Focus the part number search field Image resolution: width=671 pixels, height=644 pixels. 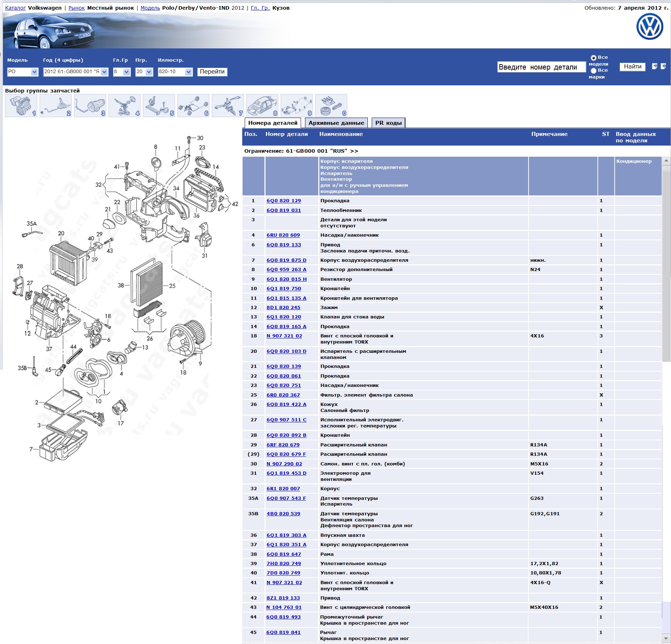click(x=541, y=67)
